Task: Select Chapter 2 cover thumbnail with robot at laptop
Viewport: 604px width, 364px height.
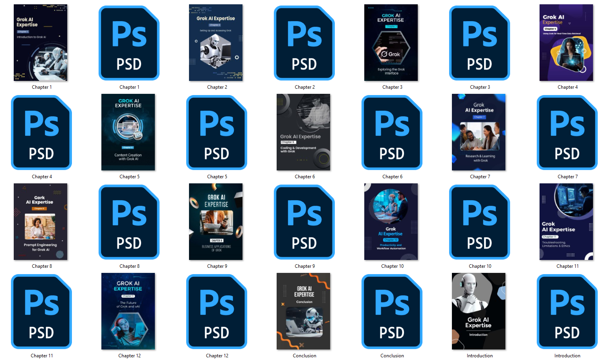Action: [216, 42]
